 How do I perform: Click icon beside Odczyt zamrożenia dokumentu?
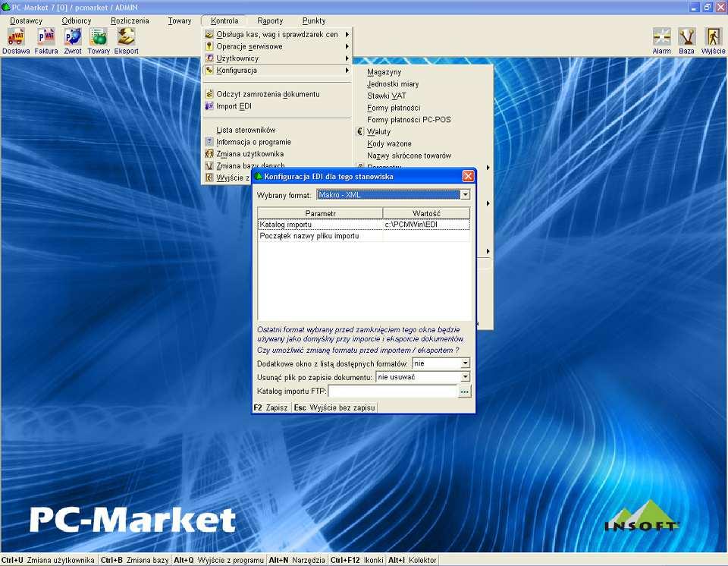[x=209, y=94]
